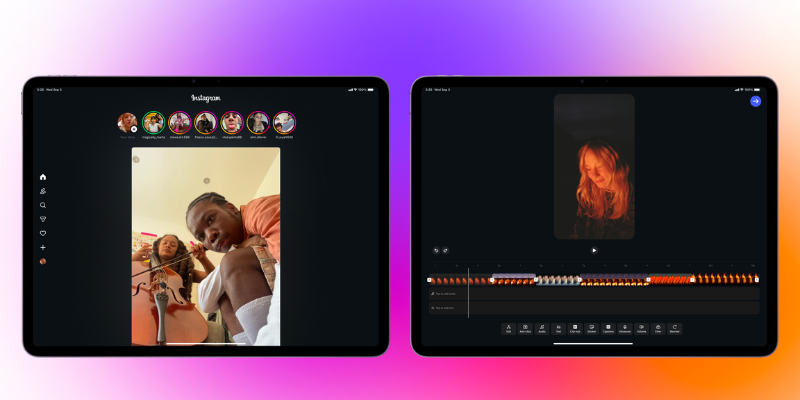The width and height of the screenshot is (800, 400).
Task: Go to the Instagram Home feed icon
Action: pyautogui.click(x=43, y=177)
